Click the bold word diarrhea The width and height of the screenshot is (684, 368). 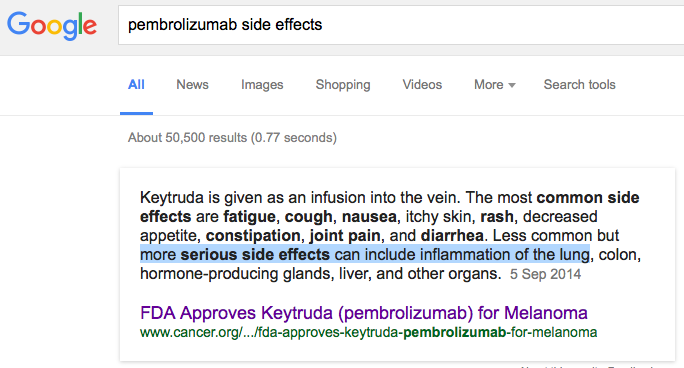(x=452, y=236)
